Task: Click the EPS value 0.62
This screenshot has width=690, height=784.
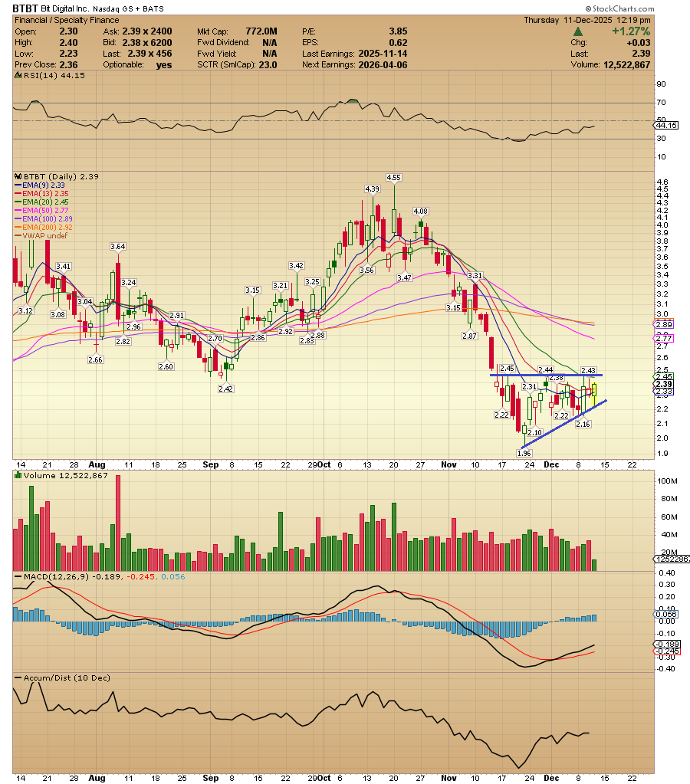Action: 399,42
